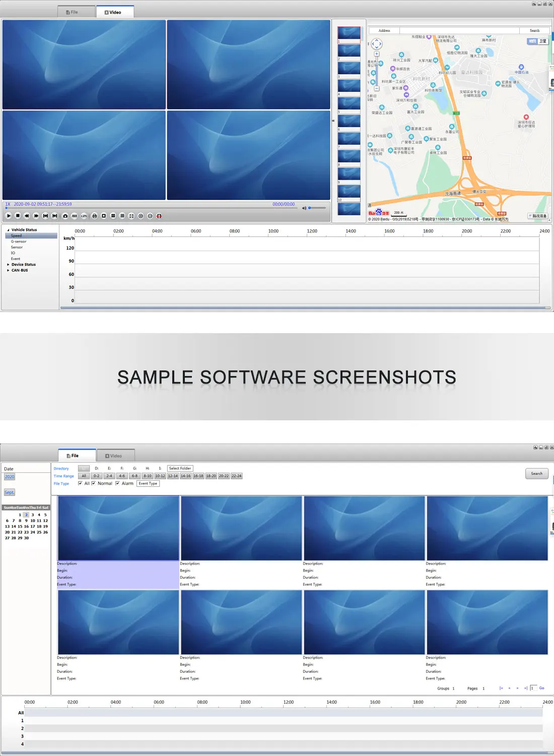This screenshot has width=554, height=756.
Task: Click the Select Folder button
Action: pyautogui.click(x=180, y=468)
